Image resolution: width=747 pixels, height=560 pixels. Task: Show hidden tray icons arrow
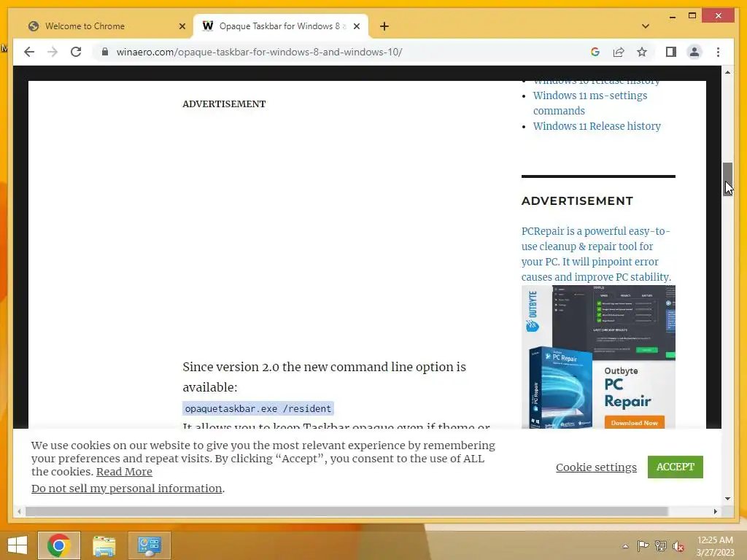click(x=625, y=545)
